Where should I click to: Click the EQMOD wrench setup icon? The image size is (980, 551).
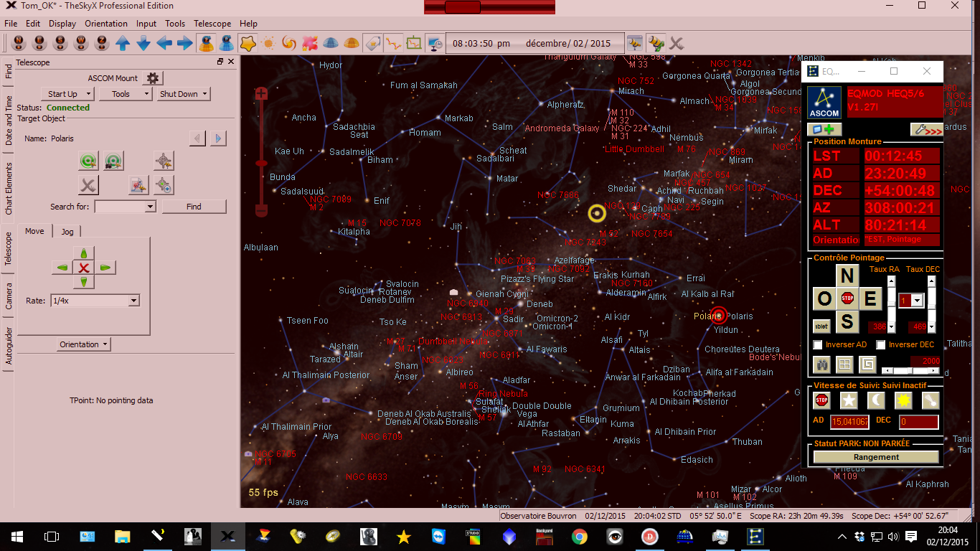(926, 130)
